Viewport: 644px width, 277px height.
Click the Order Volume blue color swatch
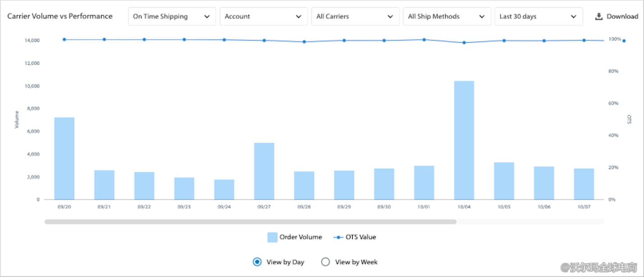[x=272, y=237]
